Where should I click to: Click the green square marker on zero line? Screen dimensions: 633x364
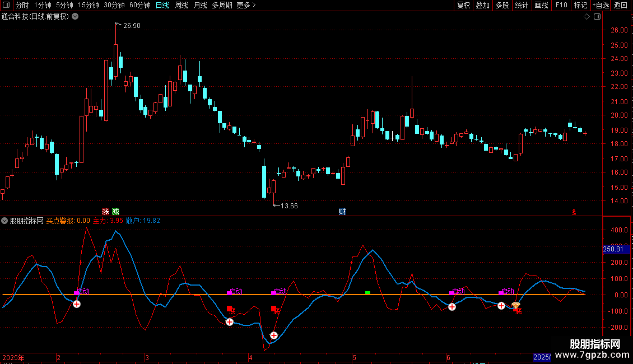tap(367, 292)
